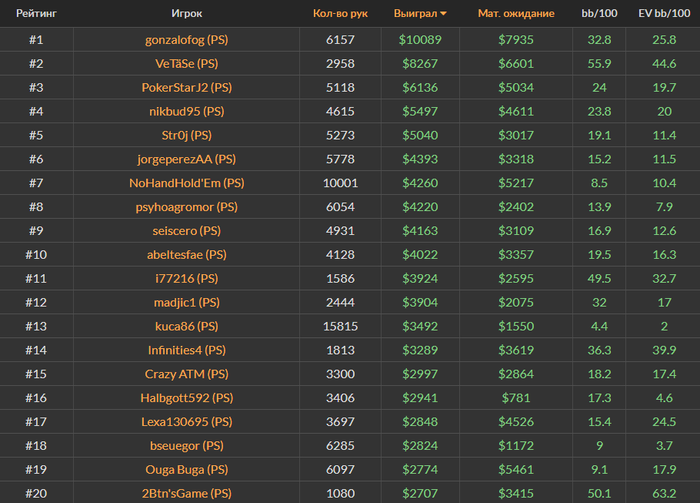
Task: Open gonzalofog (PS) player profile
Action: click(x=187, y=40)
